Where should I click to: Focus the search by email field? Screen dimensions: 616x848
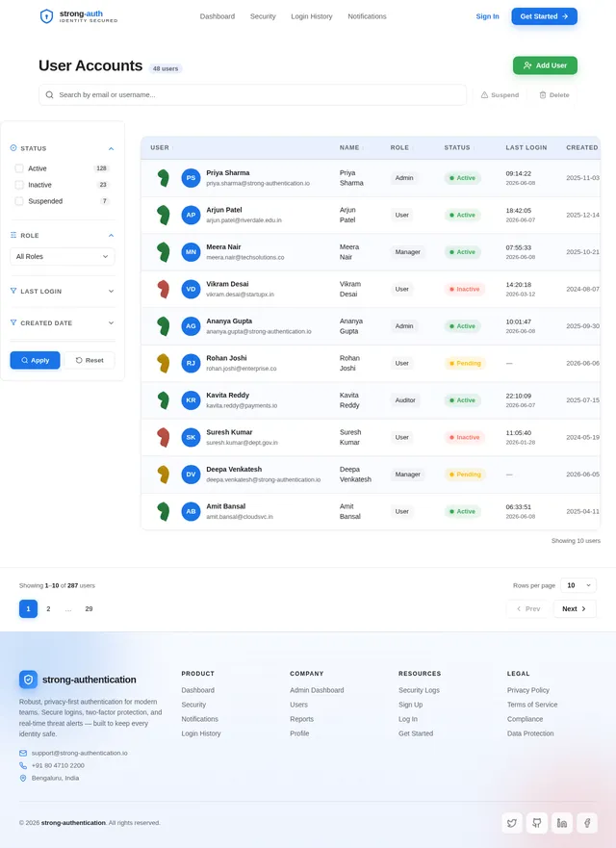click(x=252, y=94)
